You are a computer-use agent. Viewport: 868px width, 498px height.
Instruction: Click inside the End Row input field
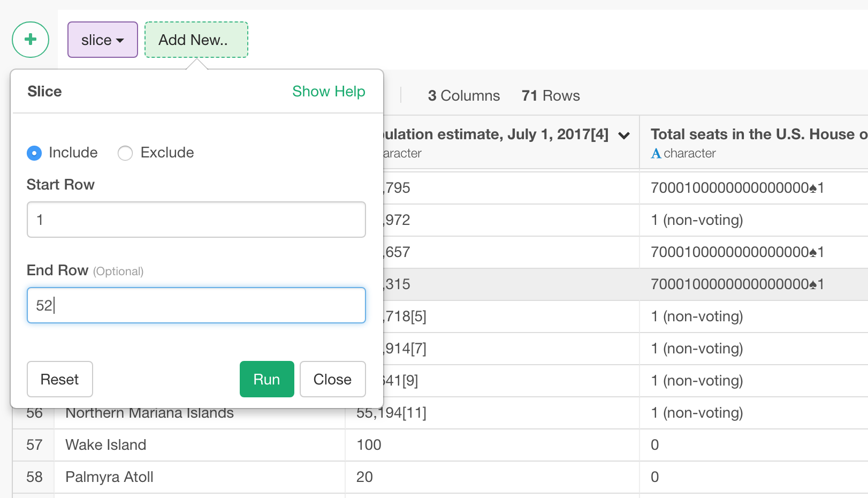(x=196, y=305)
